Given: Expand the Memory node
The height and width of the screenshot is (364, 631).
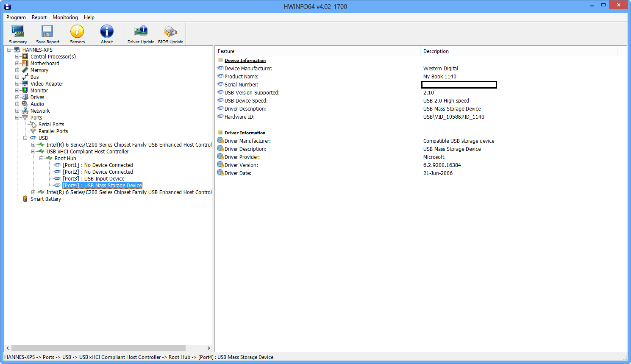Looking at the screenshot, I should coord(17,70).
